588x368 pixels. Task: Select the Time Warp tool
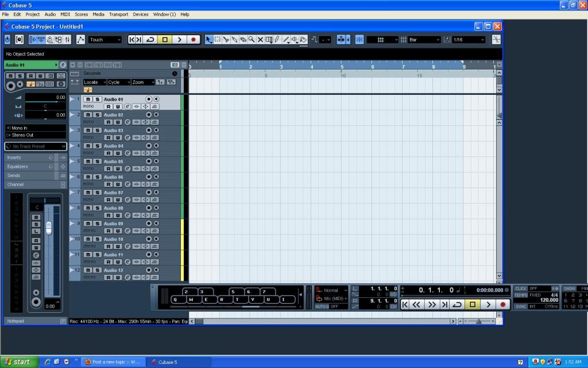click(269, 40)
